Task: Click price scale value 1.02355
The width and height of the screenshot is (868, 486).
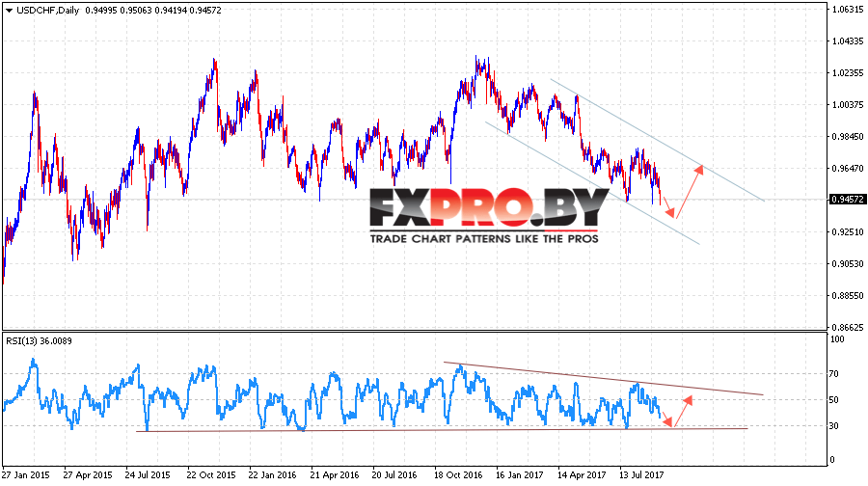Action: click(x=848, y=72)
